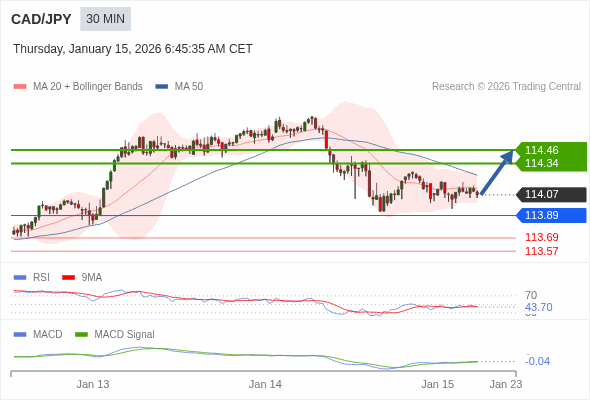Image resolution: width=590 pixels, height=400 pixels.
Task: Click the Jan 13 axis label
Action: (93, 384)
